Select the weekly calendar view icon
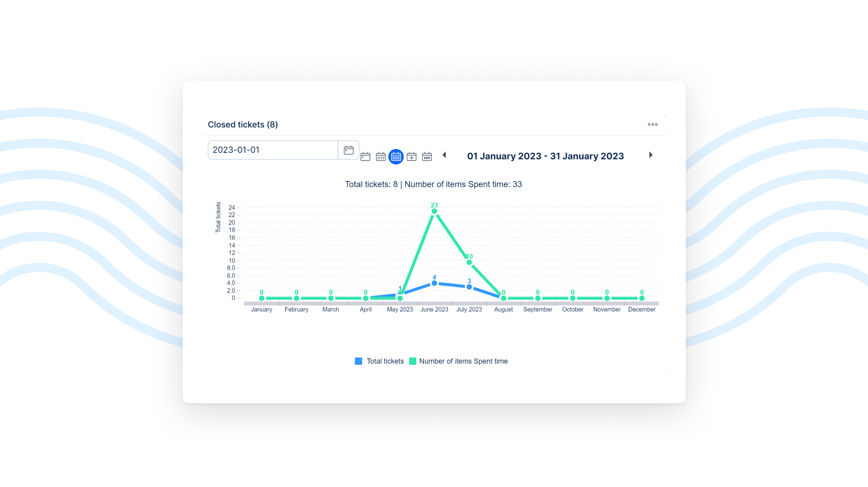This screenshot has height=487, width=868. pos(380,157)
